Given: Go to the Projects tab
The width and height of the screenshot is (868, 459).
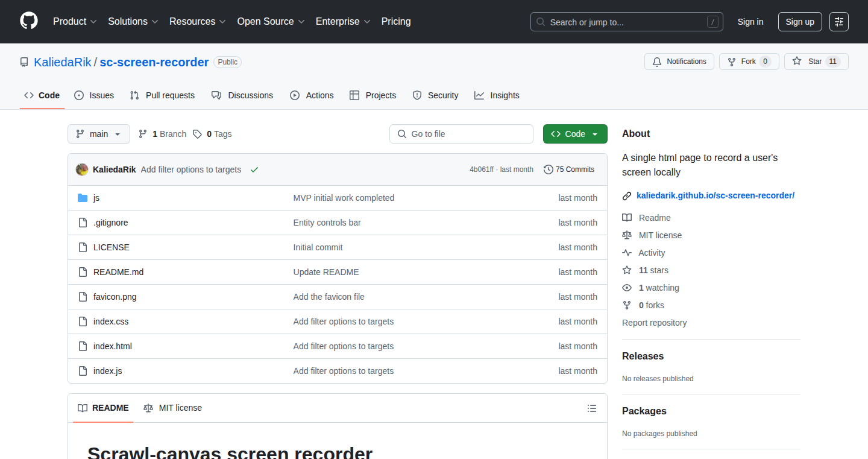Looking at the screenshot, I should coord(373,95).
